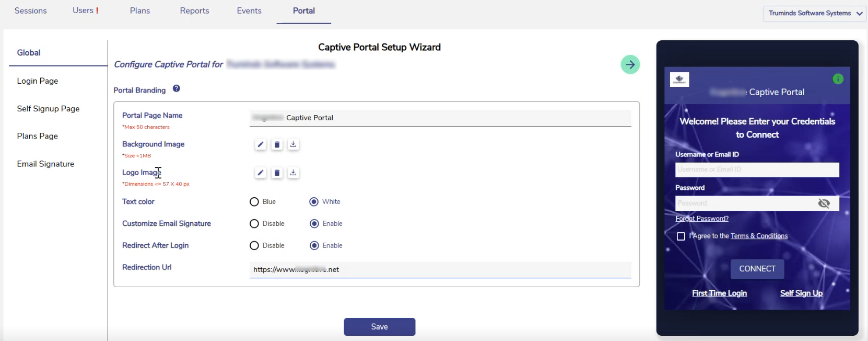Disable Customize Email Signature
The width and height of the screenshot is (868, 341).
(254, 224)
